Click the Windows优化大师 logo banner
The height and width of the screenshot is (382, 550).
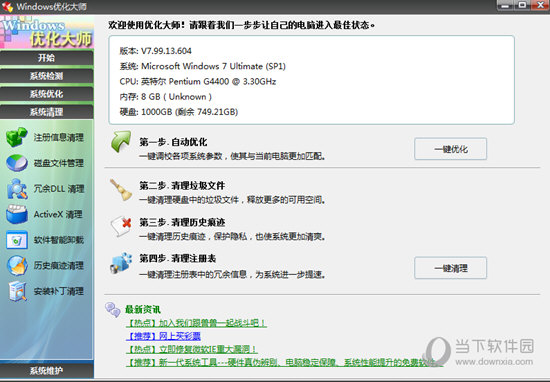coord(47,32)
